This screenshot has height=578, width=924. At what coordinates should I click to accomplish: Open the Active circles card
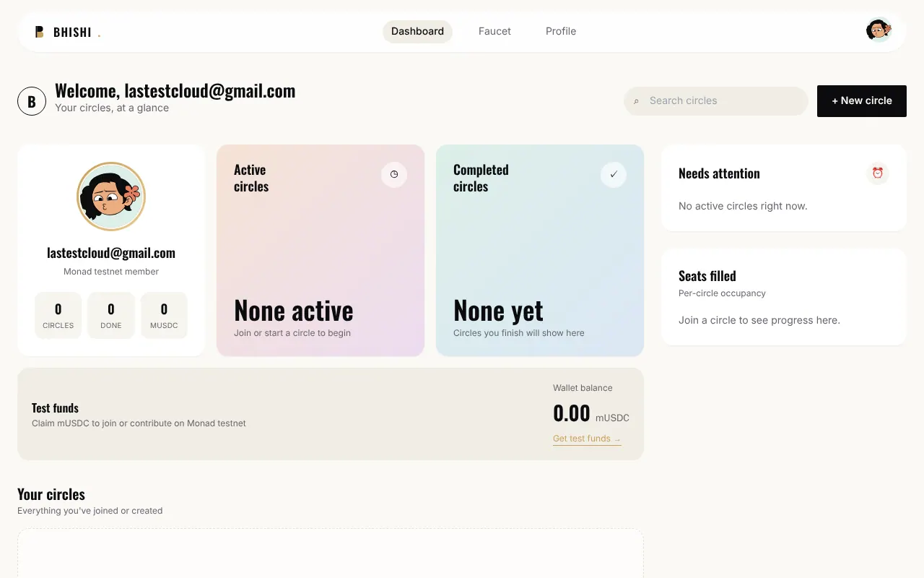[x=321, y=250]
